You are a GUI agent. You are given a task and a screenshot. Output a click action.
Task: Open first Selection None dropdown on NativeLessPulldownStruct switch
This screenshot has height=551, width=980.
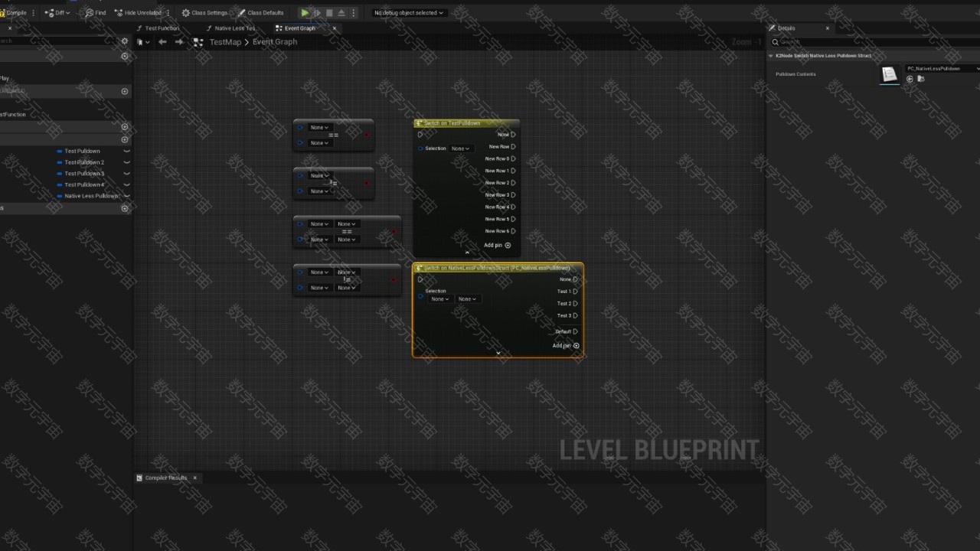pyautogui.click(x=439, y=299)
